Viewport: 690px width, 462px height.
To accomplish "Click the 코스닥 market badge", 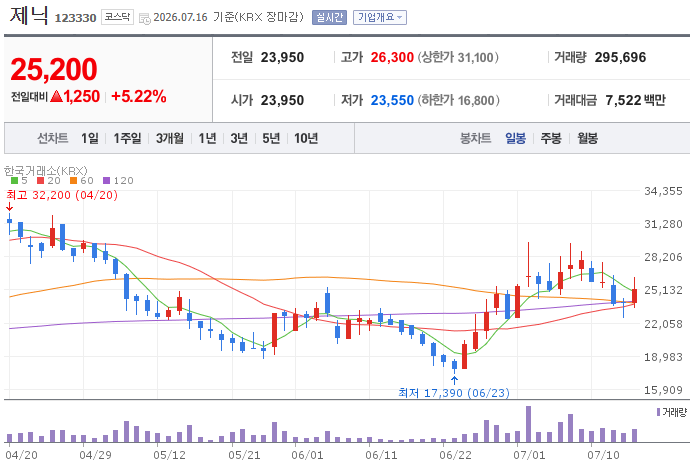I will (x=117, y=17).
